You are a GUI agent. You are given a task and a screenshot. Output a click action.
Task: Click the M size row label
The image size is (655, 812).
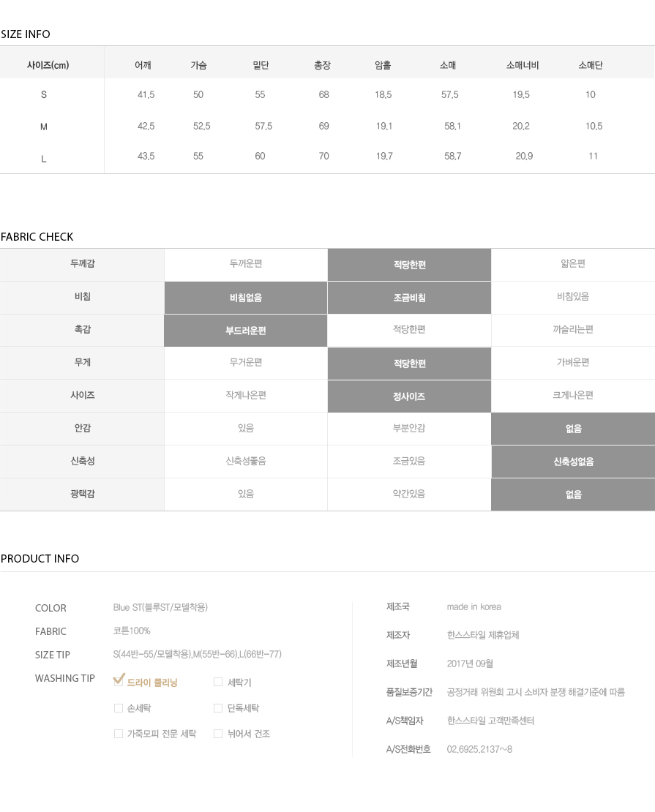(x=44, y=127)
